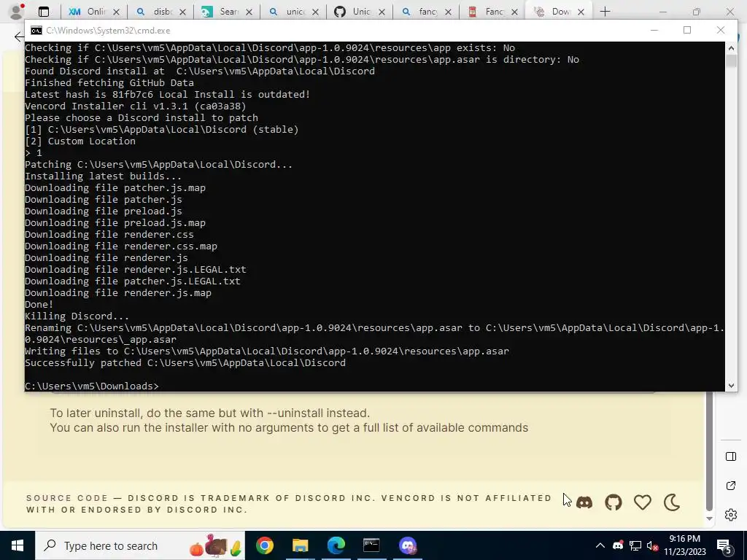Click the Thanksgiving search highlight icon

point(217,545)
